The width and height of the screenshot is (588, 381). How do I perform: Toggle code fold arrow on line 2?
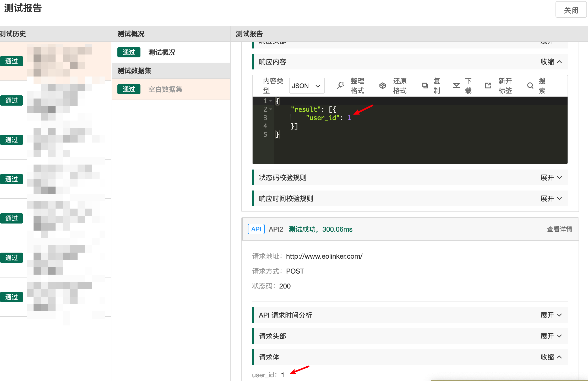(271, 109)
